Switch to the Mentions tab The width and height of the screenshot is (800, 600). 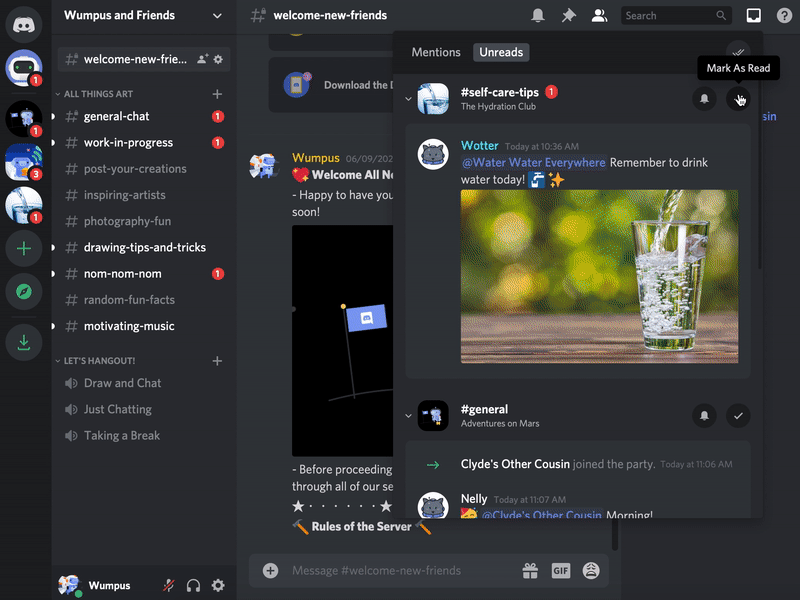[436, 52]
